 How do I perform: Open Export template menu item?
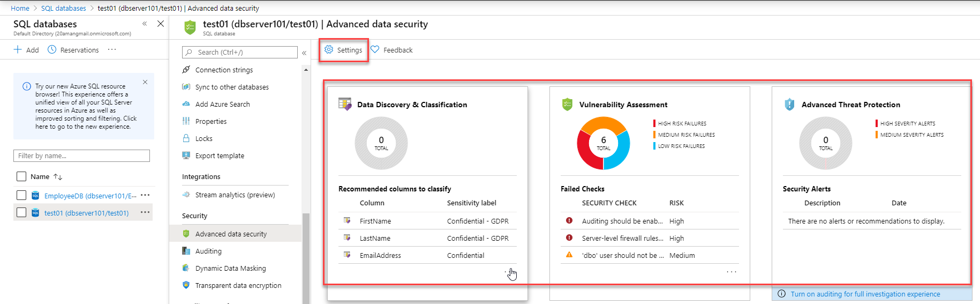[220, 155]
